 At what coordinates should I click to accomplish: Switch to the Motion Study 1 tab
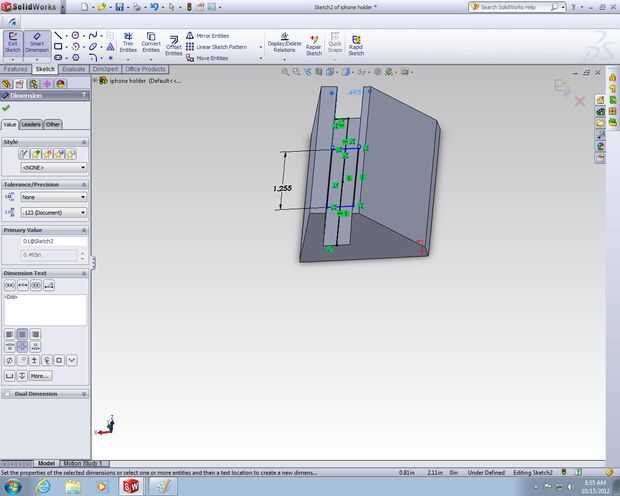(x=83, y=463)
